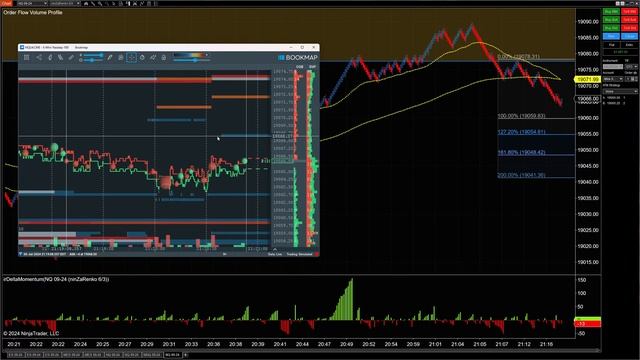640x360 pixels.
Task: Adjust the upper Bookmap toolbar slider
Action: pos(93,55)
